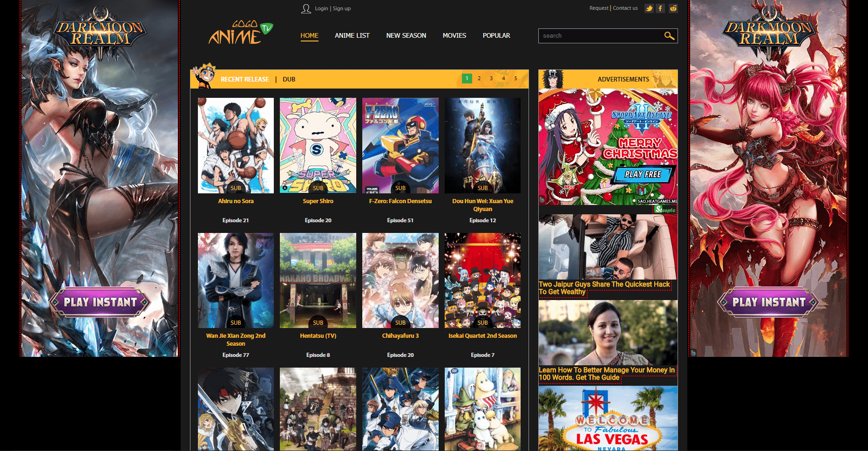The height and width of the screenshot is (451, 868).
Task: Click the user silhouette login icon
Action: tap(306, 8)
